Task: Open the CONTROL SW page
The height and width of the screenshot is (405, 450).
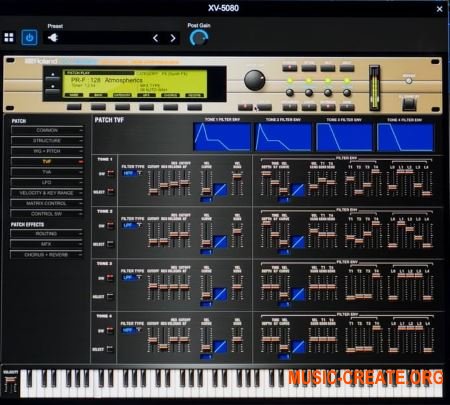Action: click(x=47, y=214)
